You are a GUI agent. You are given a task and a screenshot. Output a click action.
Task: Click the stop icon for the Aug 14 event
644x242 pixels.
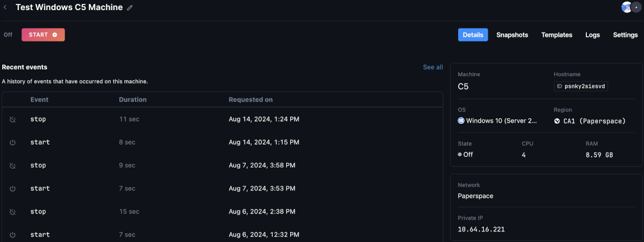[x=12, y=119]
